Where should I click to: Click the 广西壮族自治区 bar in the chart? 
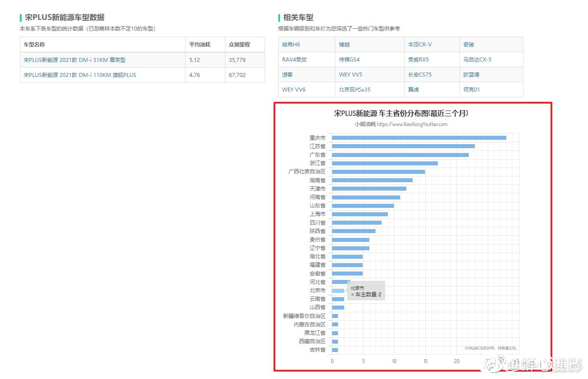(378, 172)
